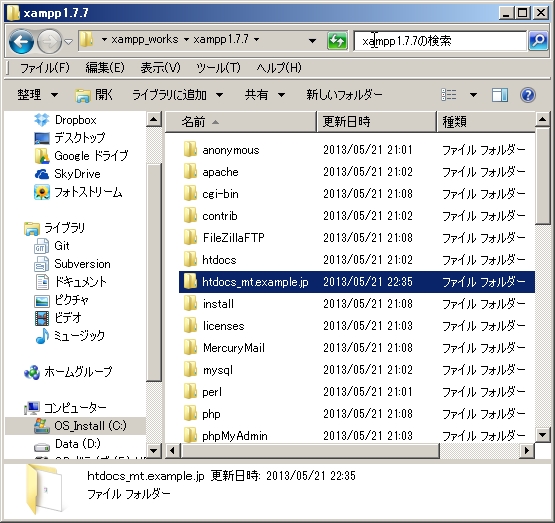Click the xampp1.7.7 search input field
Viewport: 555px width, 523px height.
pyautogui.click(x=440, y=41)
